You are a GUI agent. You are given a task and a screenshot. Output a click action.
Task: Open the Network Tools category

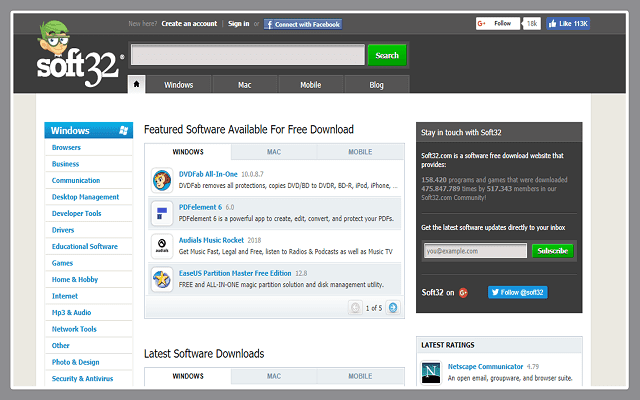click(x=74, y=329)
